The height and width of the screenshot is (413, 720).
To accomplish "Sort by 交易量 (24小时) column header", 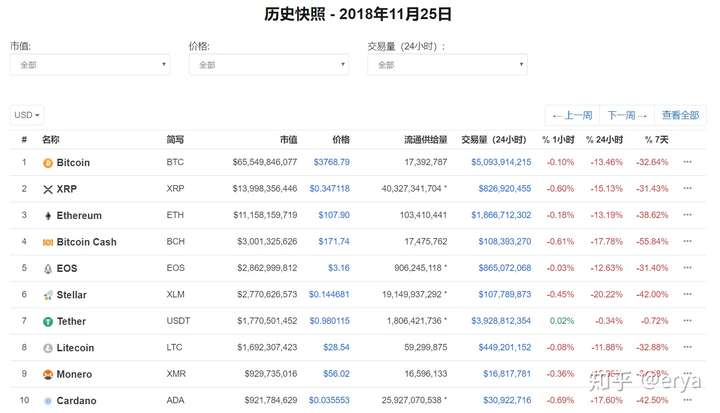I will 494,140.
